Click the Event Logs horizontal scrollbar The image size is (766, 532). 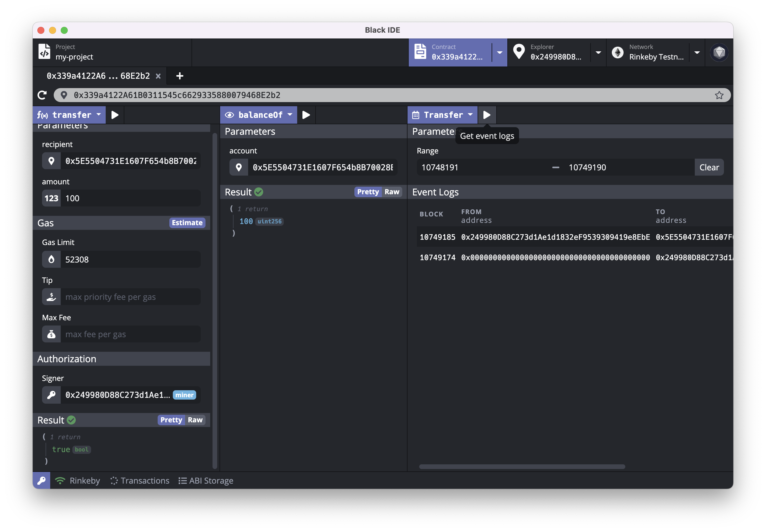pos(522,467)
